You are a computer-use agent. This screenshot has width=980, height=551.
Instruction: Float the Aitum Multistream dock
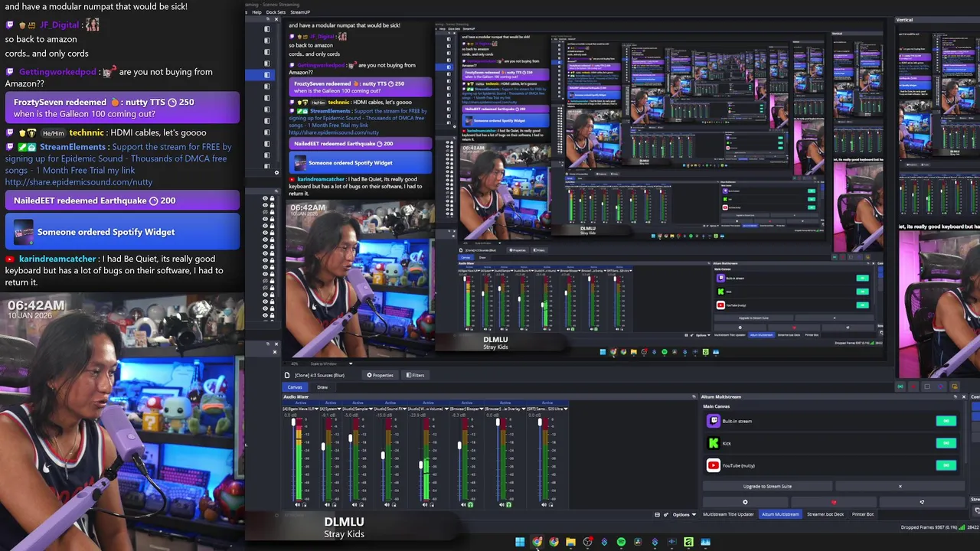click(x=955, y=396)
